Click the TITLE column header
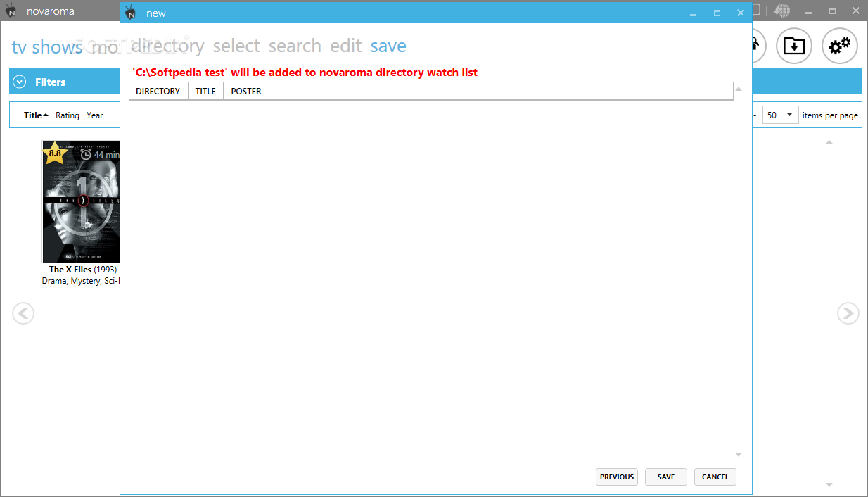This screenshot has height=497, width=868. pyautogui.click(x=205, y=91)
